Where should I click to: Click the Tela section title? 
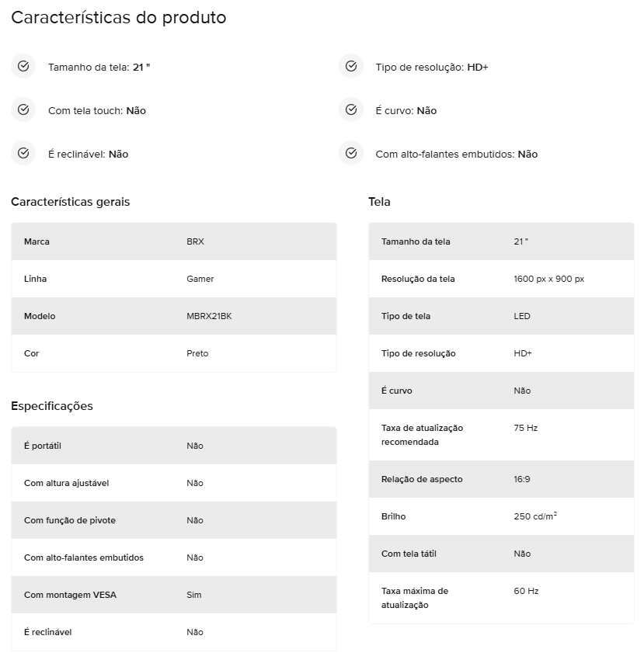379,202
